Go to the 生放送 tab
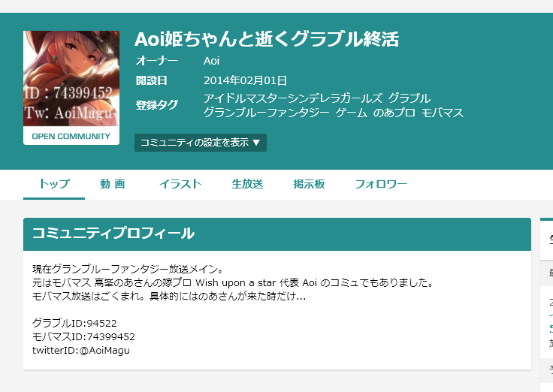The width and height of the screenshot is (553, 392). pos(247,184)
